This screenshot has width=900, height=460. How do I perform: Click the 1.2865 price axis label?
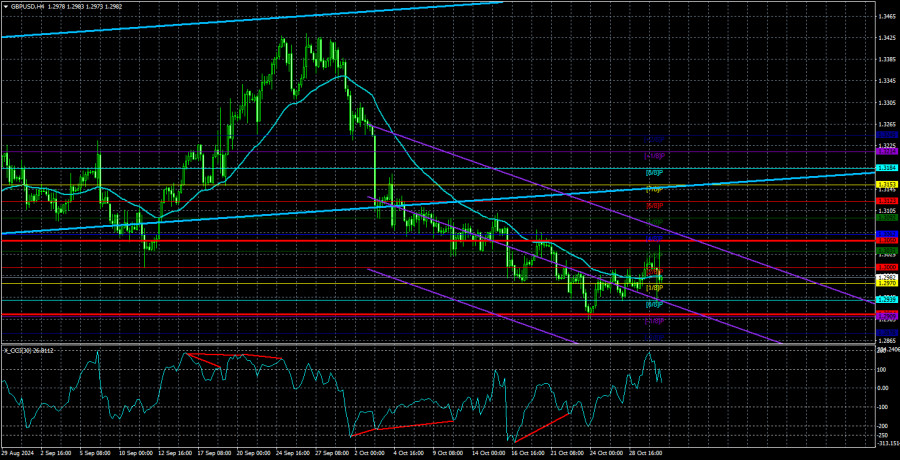[886, 341]
